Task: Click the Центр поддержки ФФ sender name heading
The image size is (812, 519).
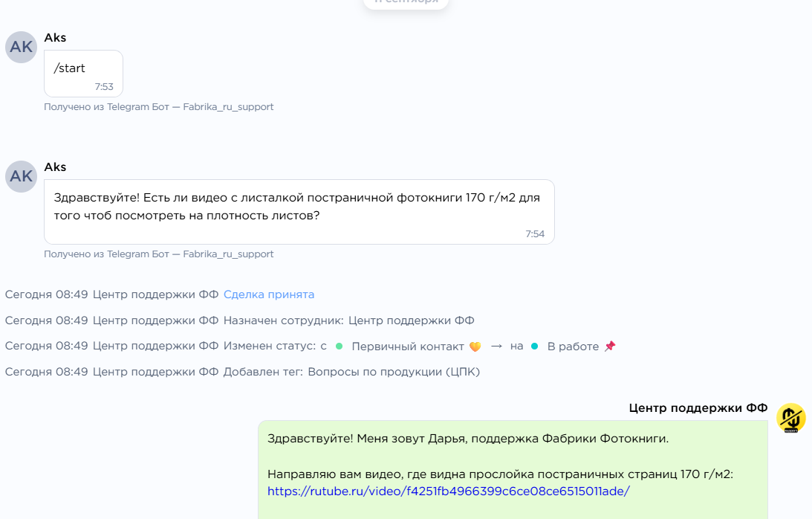Action: pyautogui.click(x=698, y=408)
